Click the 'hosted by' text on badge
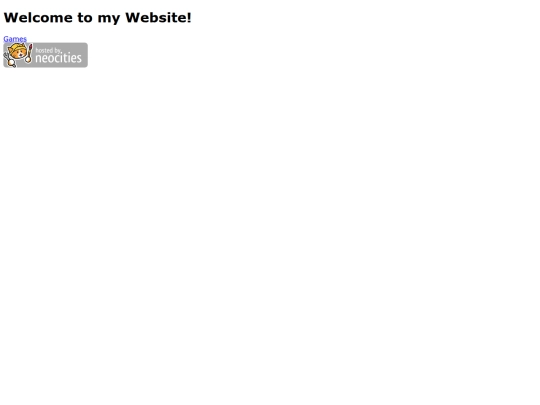 (48, 50)
